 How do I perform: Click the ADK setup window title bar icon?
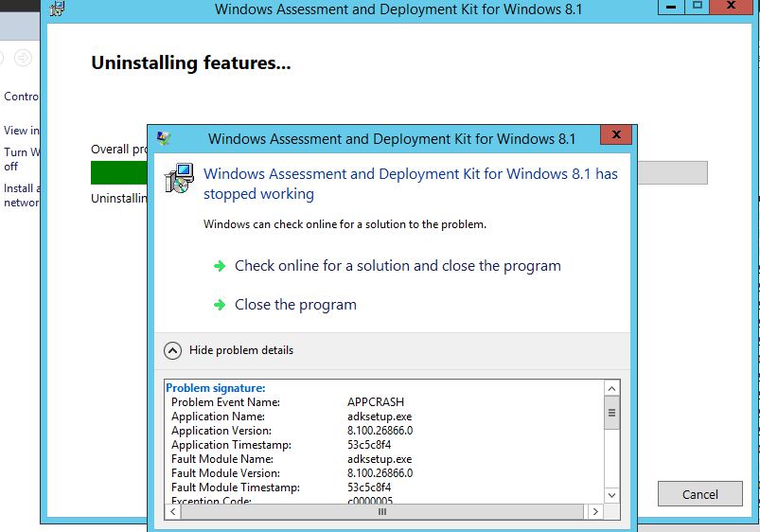pyautogui.click(x=57, y=9)
